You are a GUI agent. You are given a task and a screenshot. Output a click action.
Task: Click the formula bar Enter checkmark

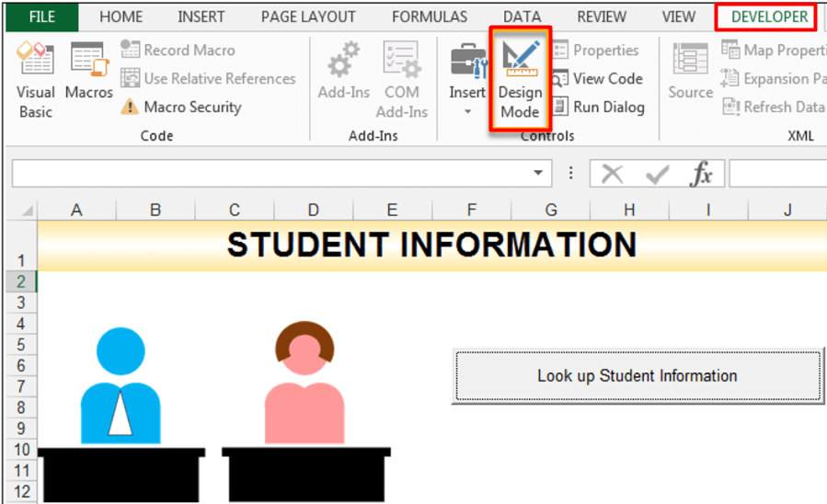(x=657, y=174)
